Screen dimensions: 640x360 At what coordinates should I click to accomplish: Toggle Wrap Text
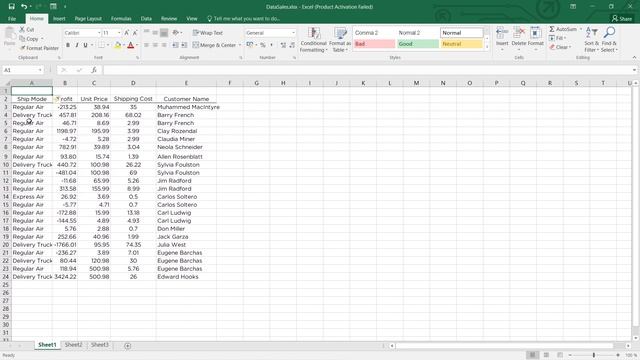(208, 33)
